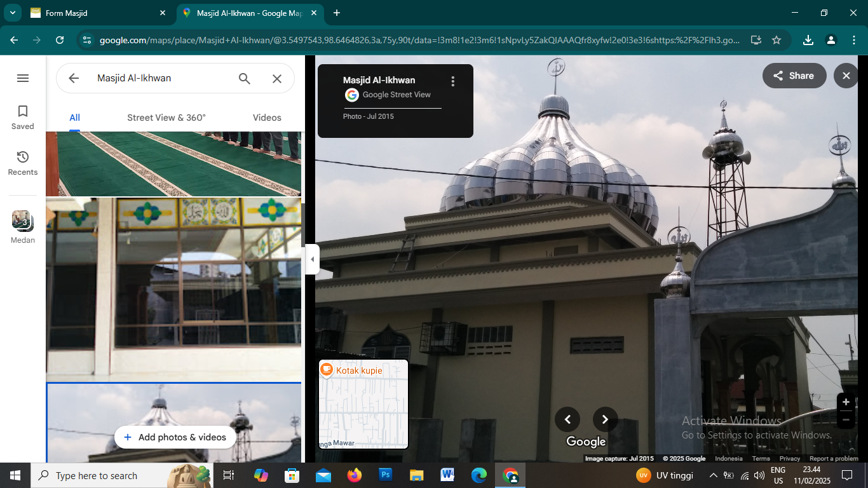
Task: Open the minimap showing Kotak kupie
Action: point(363,405)
